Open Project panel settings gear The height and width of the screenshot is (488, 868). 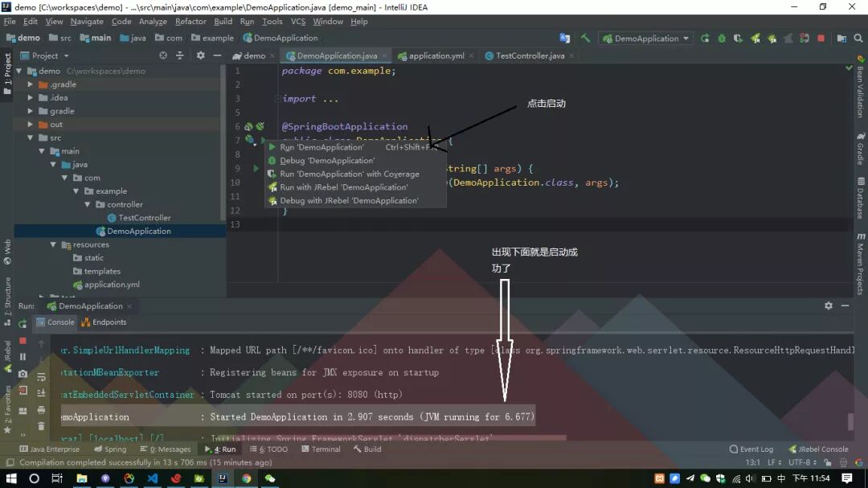click(200, 55)
